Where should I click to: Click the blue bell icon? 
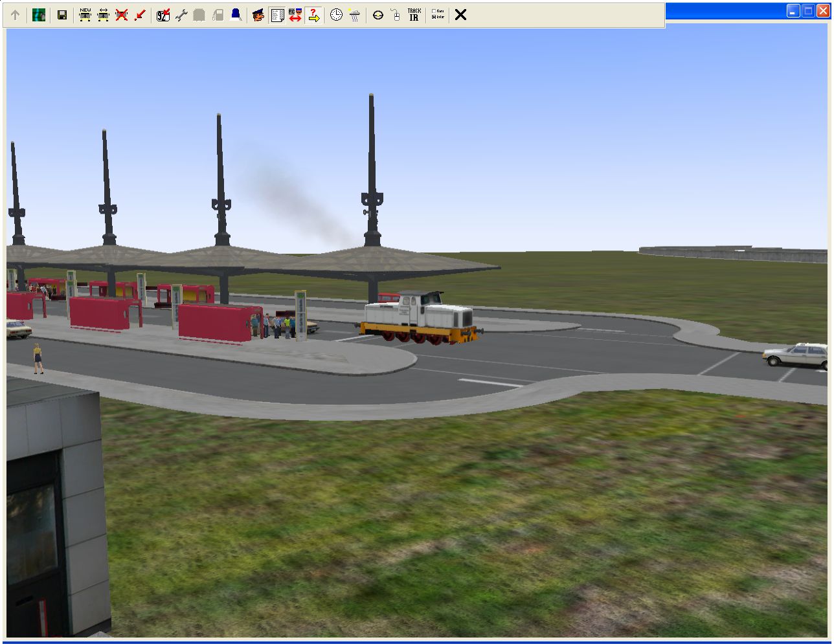pos(236,15)
